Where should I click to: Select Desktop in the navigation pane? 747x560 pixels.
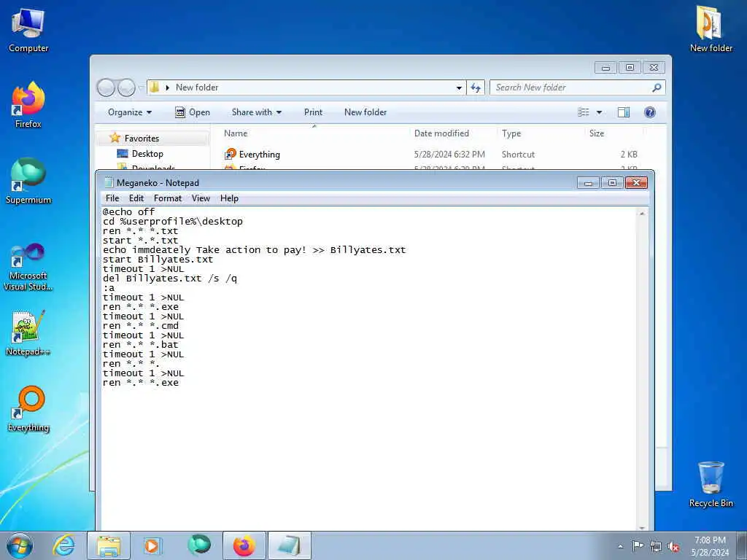click(147, 154)
